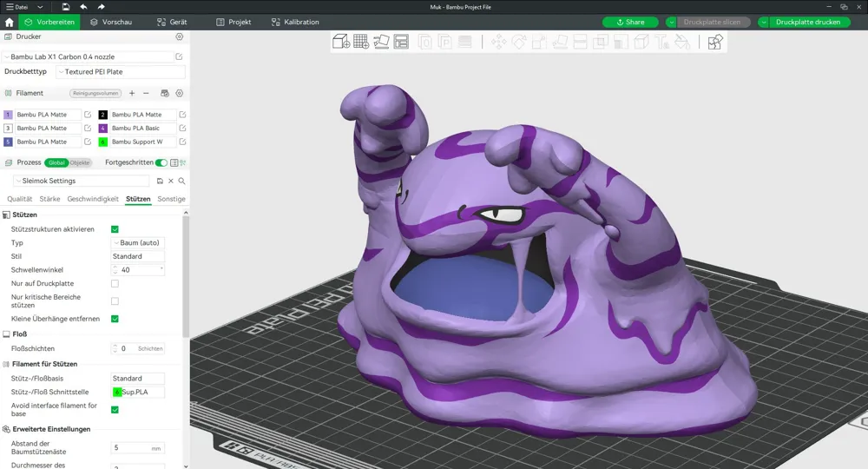Switch to the Vorschau tab
The width and height of the screenshot is (868, 469).
click(x=111, y=23)
